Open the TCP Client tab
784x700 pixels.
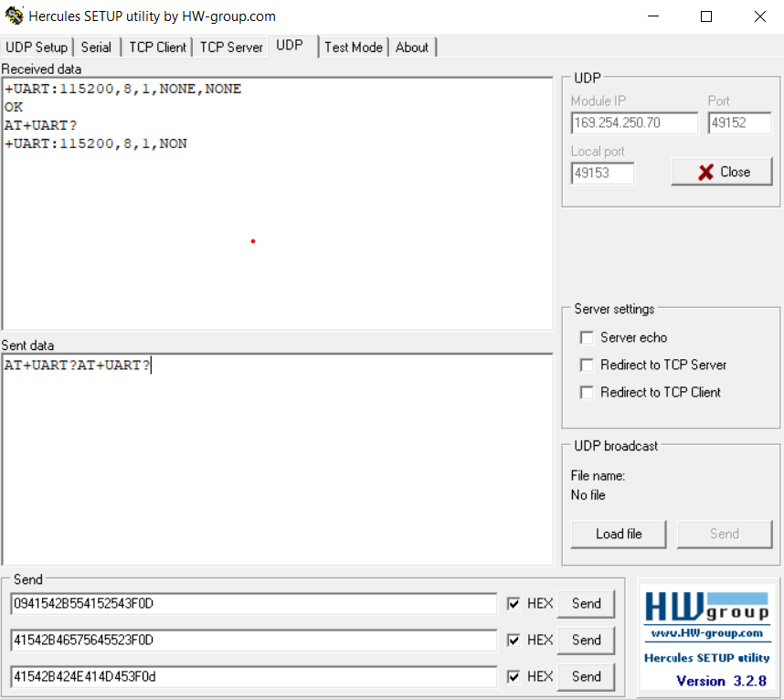[155, 47]
